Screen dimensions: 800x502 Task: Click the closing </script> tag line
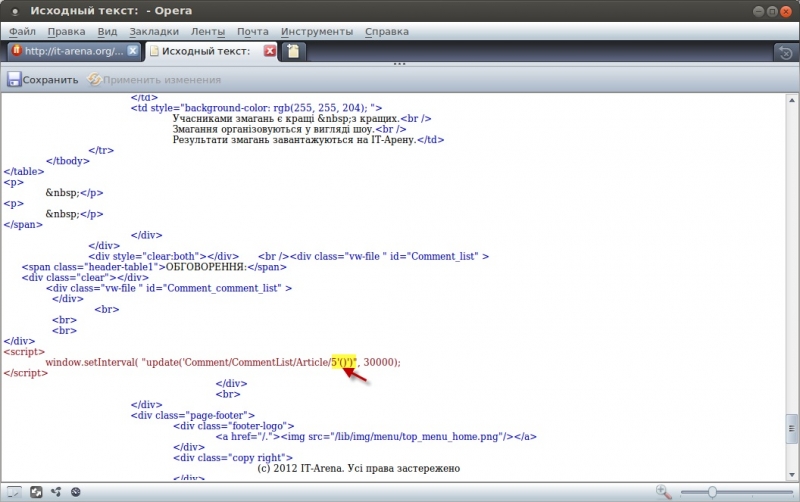point(26,373)
